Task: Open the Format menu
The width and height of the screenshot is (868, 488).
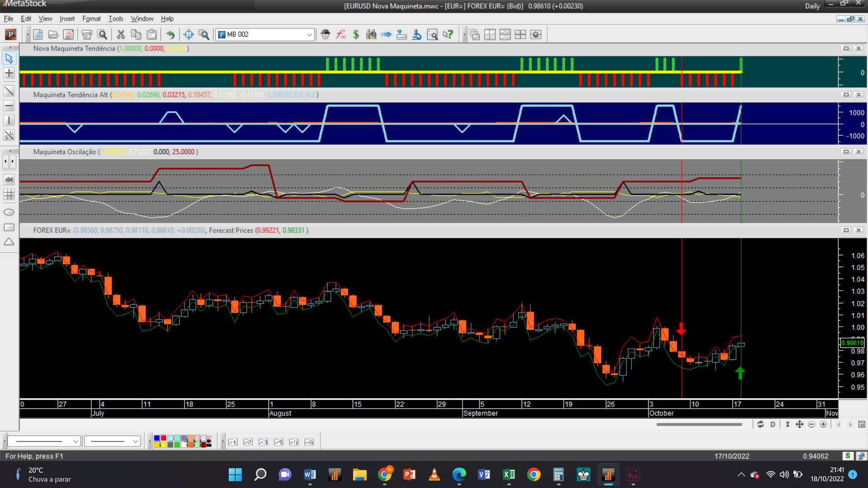Action: pyautogui.click(x=91, y=19)
